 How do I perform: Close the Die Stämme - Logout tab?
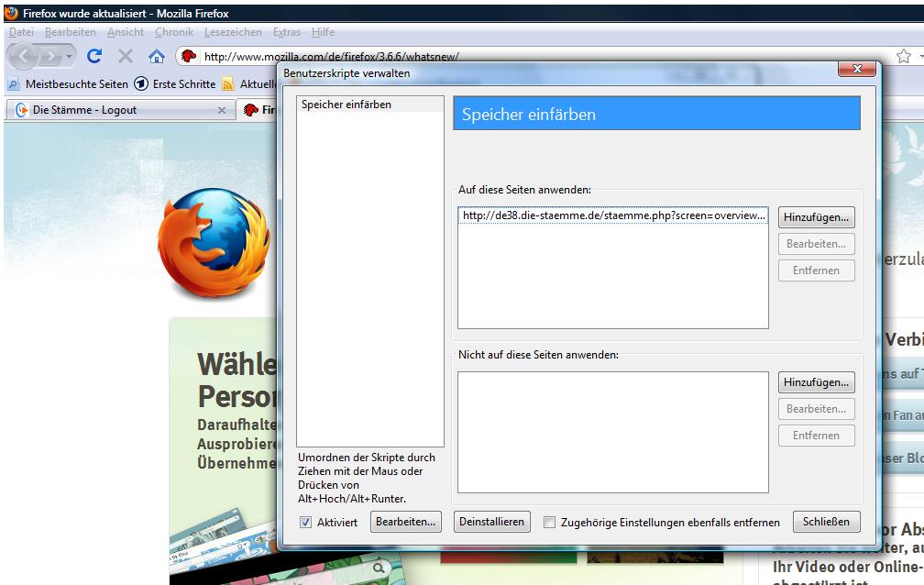tap(222, 110)
